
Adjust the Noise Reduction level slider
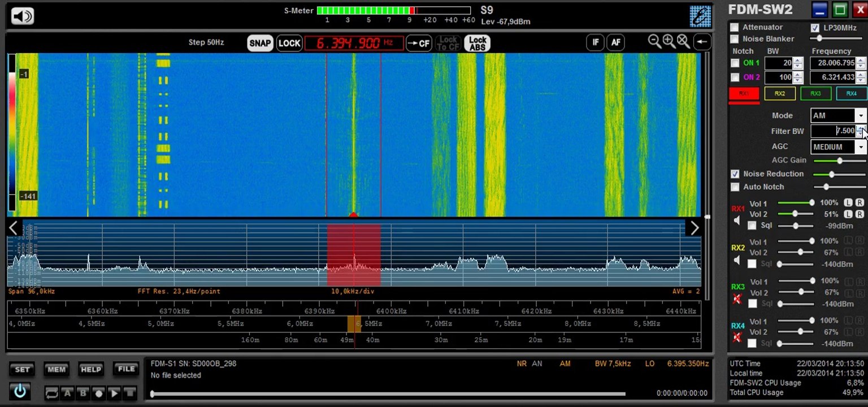click(x=840, y=174)
